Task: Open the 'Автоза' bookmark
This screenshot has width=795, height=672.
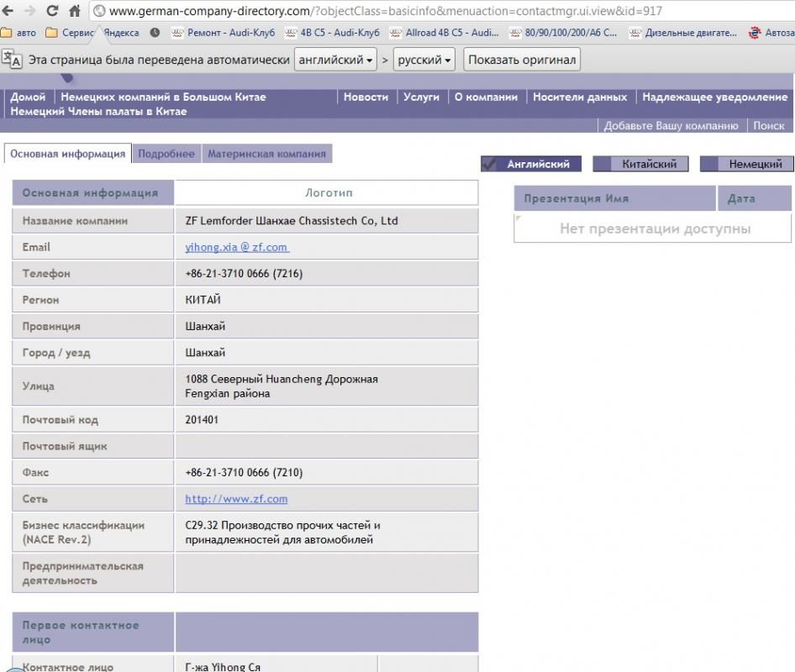Action: [x=771, y=33]
